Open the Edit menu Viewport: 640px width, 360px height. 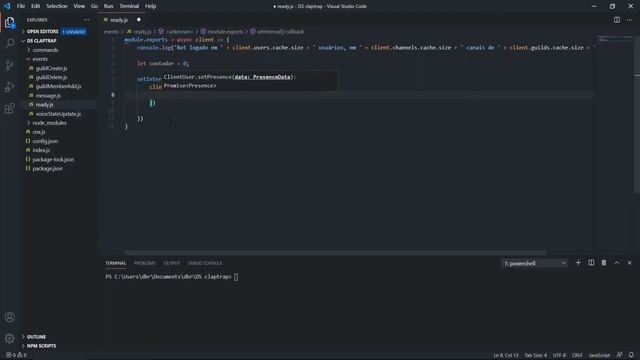36,6
